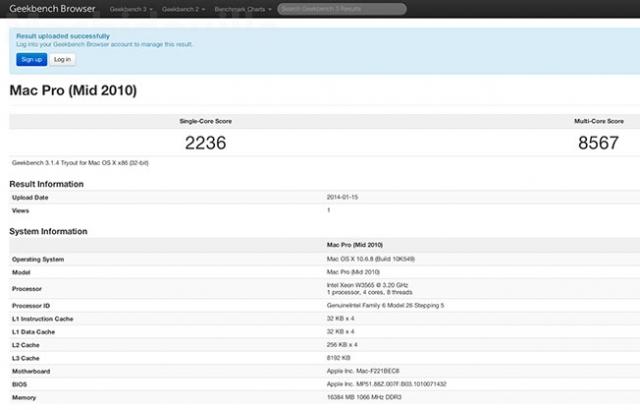Select the Processor row label
The image size is (640, 410).
coord(27,289)
